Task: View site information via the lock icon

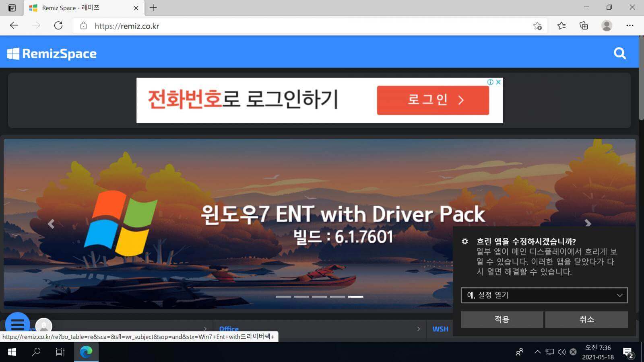Action: pos(83,26)
